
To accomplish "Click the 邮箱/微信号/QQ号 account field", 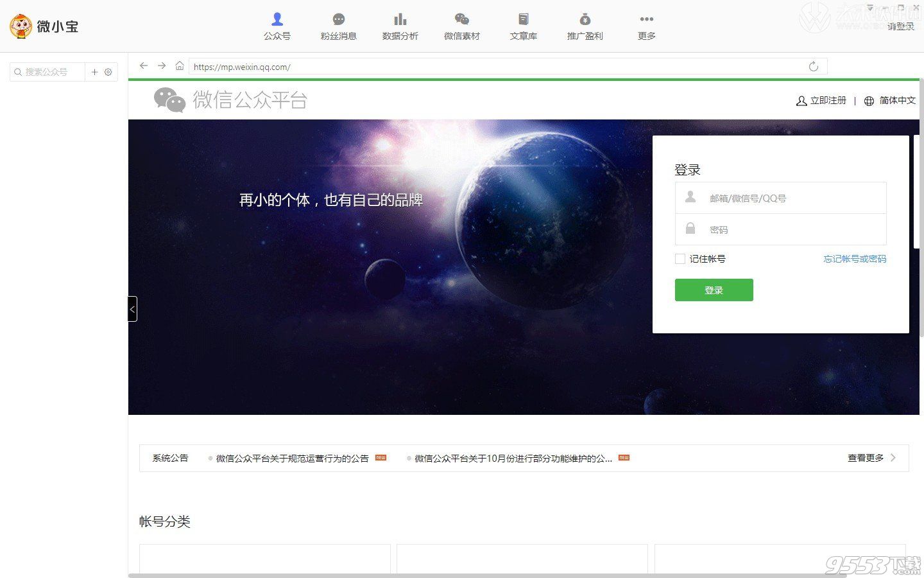I will (780, 198).
